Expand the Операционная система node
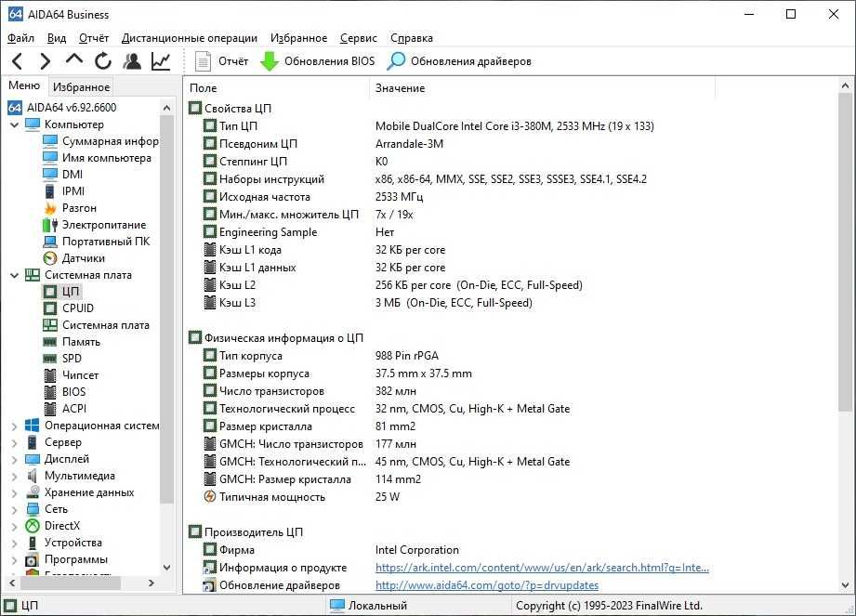The width and height of the screenshot is (856, 616). coord(15,426)
